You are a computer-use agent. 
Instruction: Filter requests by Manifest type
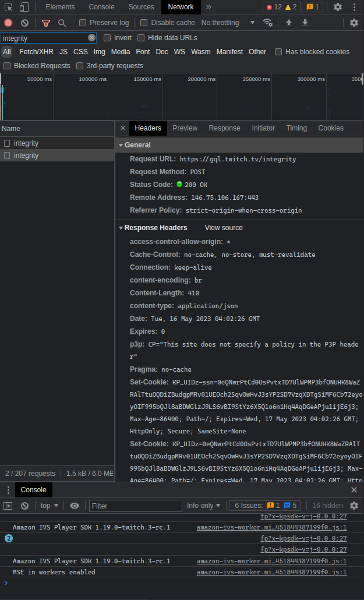tap(229, 52)
